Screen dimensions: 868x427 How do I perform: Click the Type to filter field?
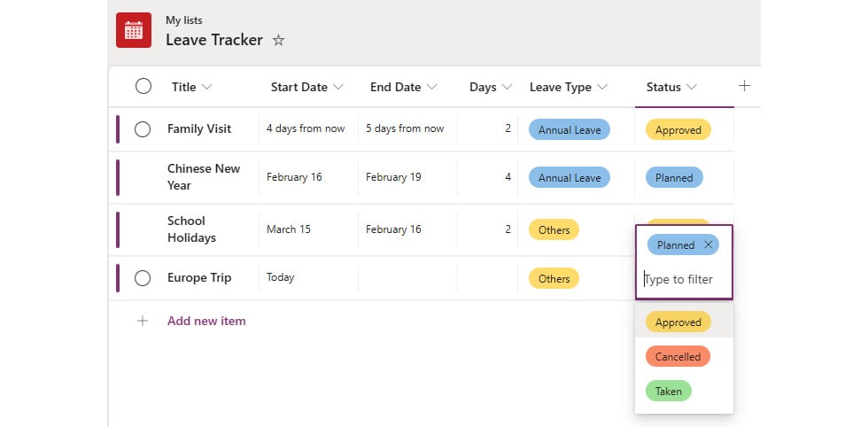[x=684, y=280]
